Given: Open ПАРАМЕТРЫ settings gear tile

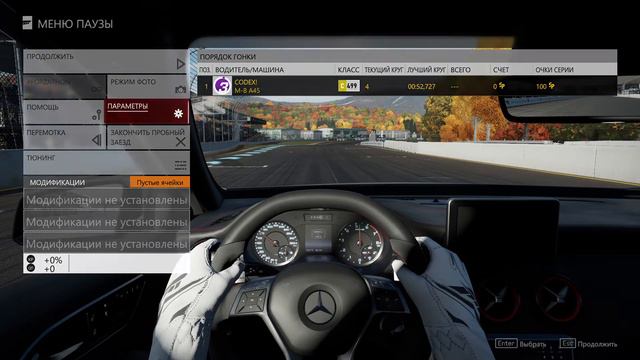Looking at the screenshot, I should tap(147, 111).
